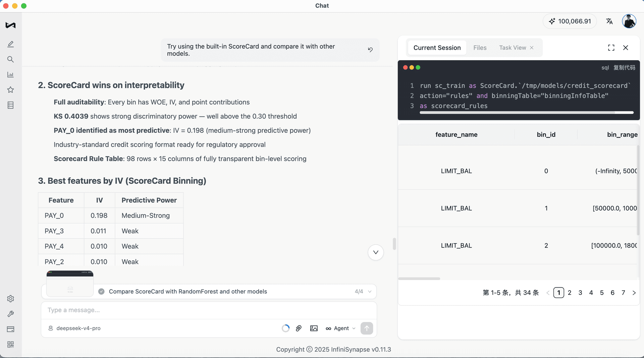Click the retry arrow on user message
This screenshot has width=644, height=358.
(x=370, y=50)
